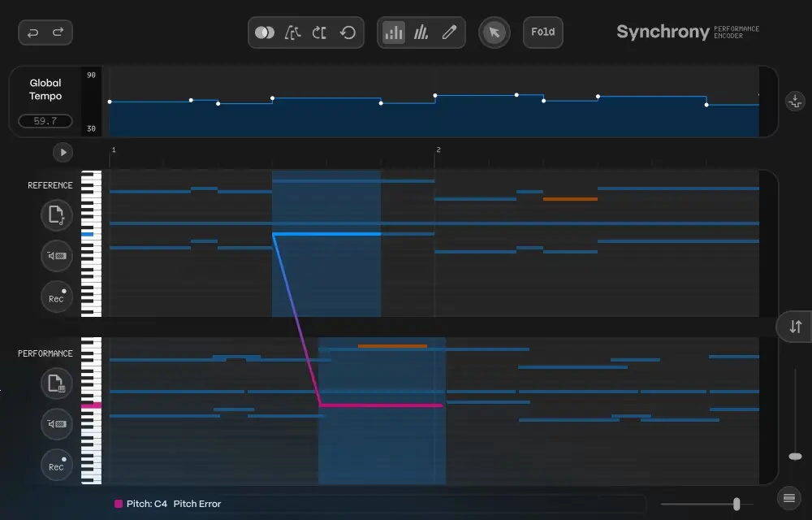Image resolution: width=812 pixels, height=520 pixels.
Task: Click the play button above the piano roll
Action: point(63,152)
